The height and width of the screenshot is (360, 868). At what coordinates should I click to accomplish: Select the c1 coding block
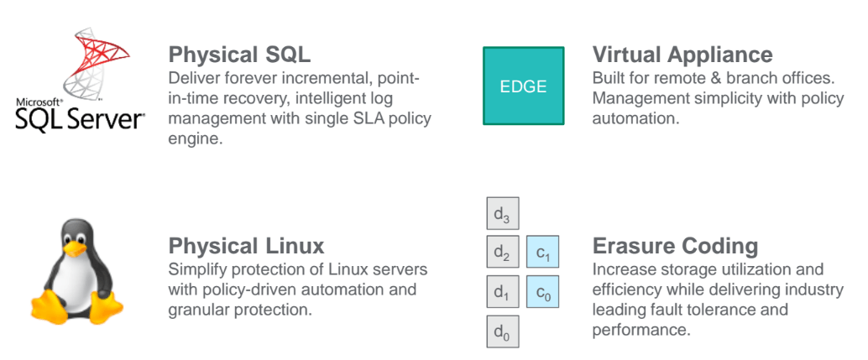click(542, 252)
